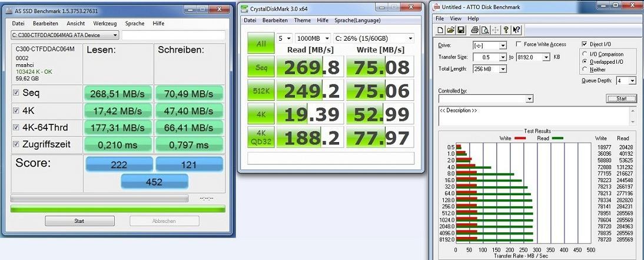Click the ATTO Disk Benchmark title bar icon

tap(436, 7)
